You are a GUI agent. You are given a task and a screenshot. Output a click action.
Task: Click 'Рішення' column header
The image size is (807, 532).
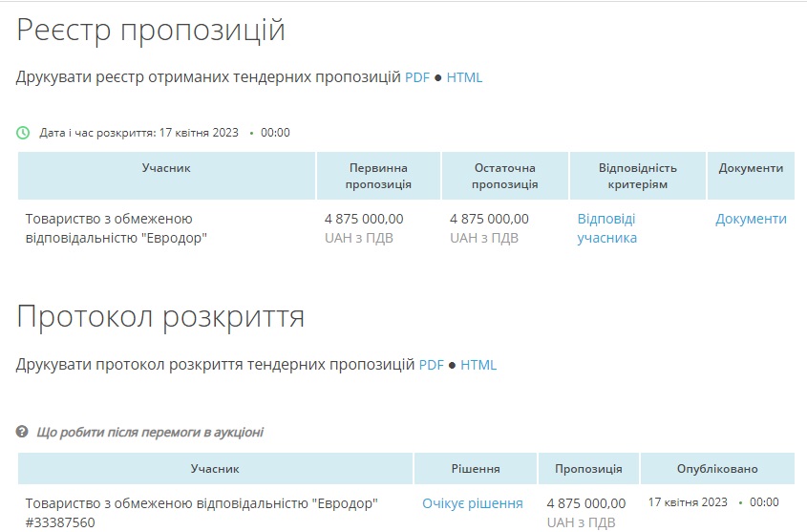point(476,469)
